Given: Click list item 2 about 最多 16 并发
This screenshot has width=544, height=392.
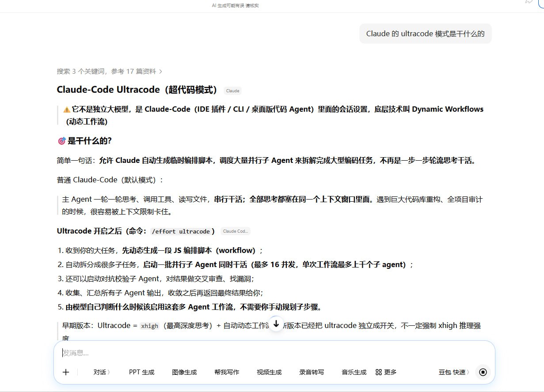Looking at the screenshot, I should tap(236, 264).
